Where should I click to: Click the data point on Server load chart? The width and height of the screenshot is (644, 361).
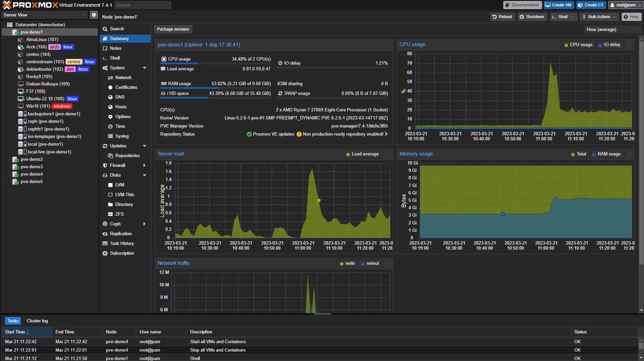318,200
